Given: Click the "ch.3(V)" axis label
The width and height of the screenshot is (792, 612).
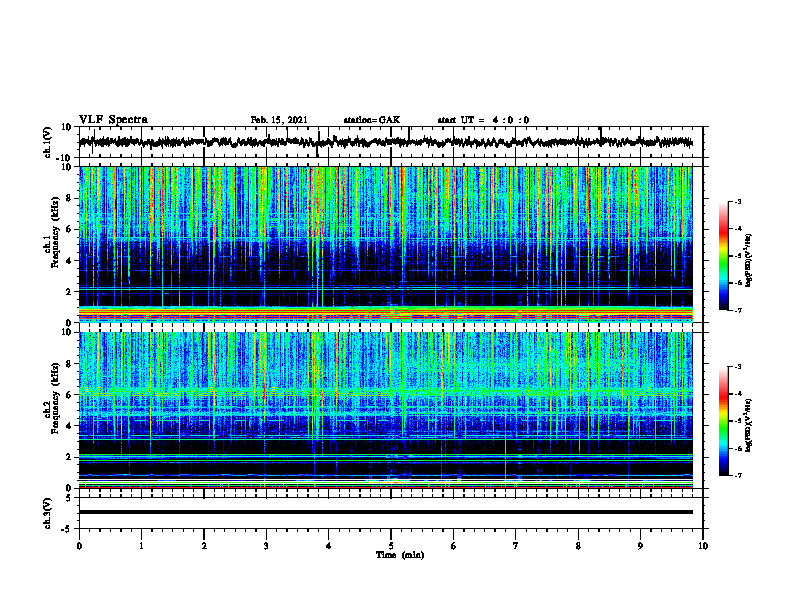Looking at the screenshot, I should [48, 513].
